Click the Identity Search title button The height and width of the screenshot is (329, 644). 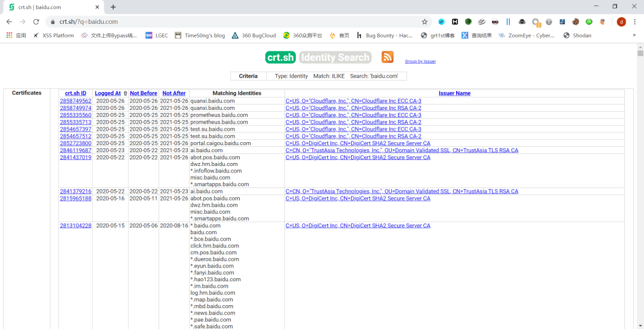(335, 57)
